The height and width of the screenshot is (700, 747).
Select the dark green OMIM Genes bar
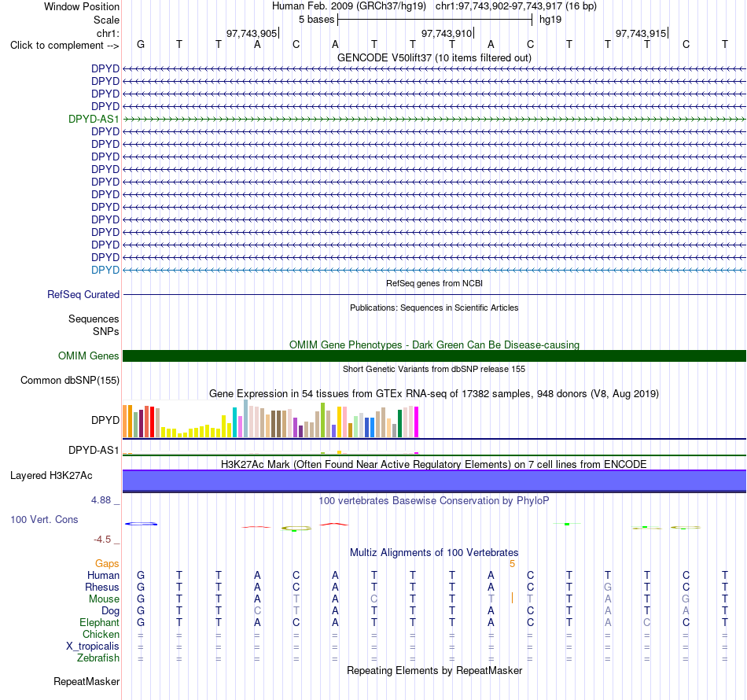[x=434, y=356]
